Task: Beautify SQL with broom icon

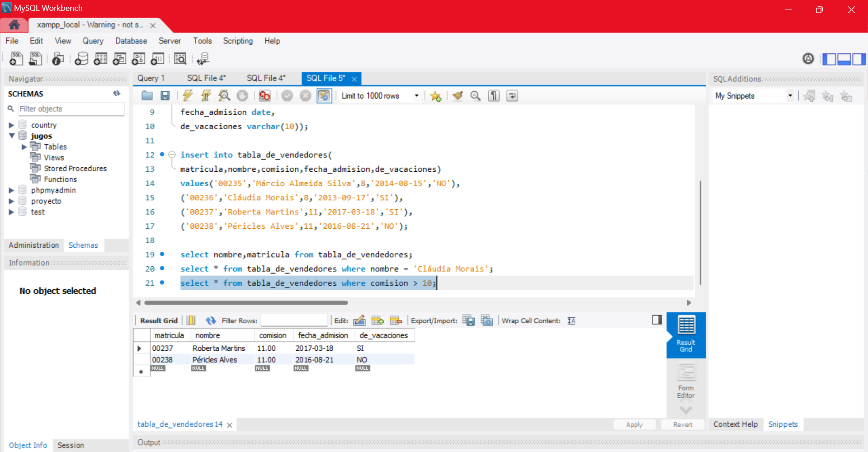Action: pyautogui.click(x=458, y=95)
